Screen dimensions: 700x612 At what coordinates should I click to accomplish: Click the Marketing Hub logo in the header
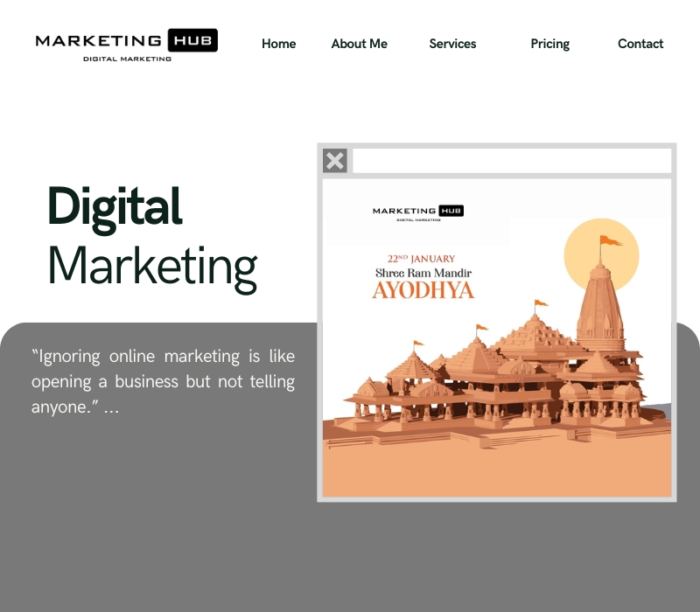coord(126,41)
